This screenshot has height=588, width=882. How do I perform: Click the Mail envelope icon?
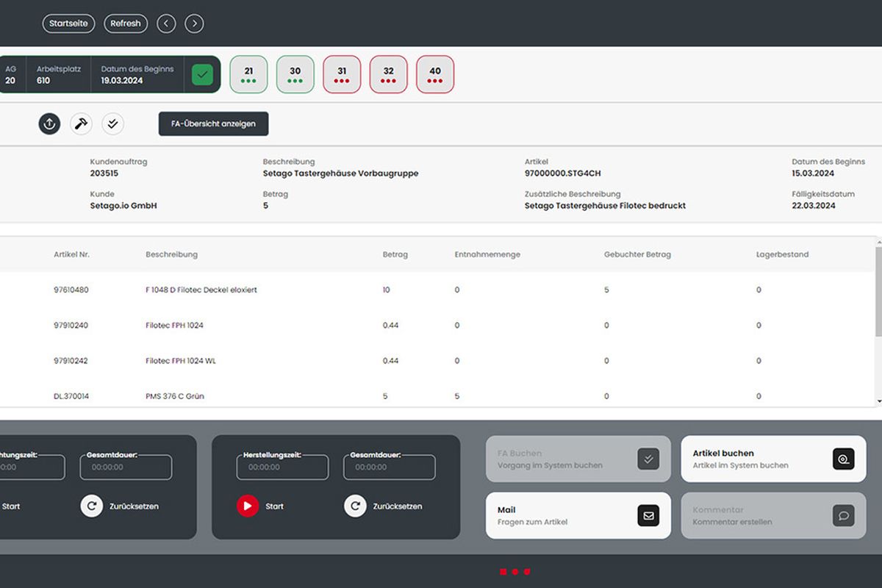click(648, 515)
